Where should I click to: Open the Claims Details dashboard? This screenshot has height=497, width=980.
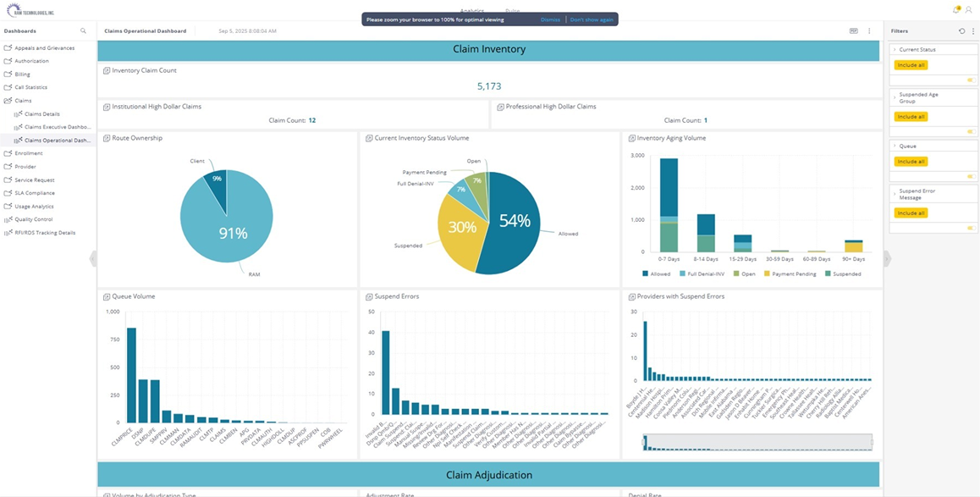(42, 113)
